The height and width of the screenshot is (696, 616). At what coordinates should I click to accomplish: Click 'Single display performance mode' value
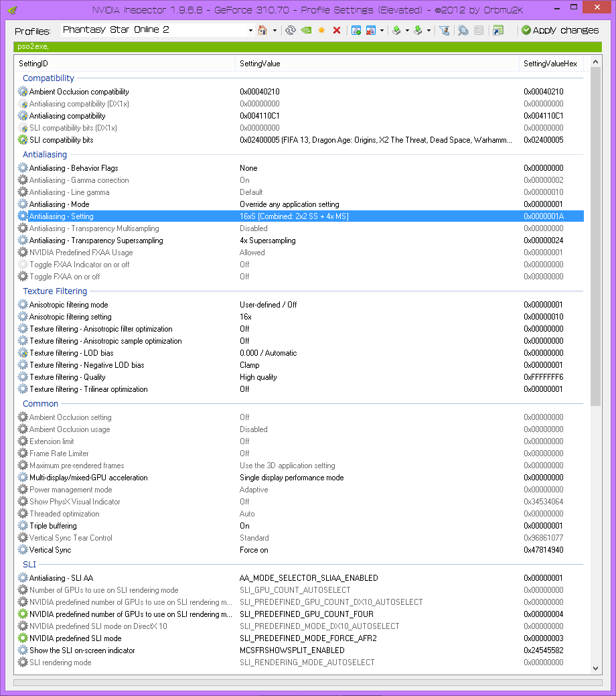(291, 477)
